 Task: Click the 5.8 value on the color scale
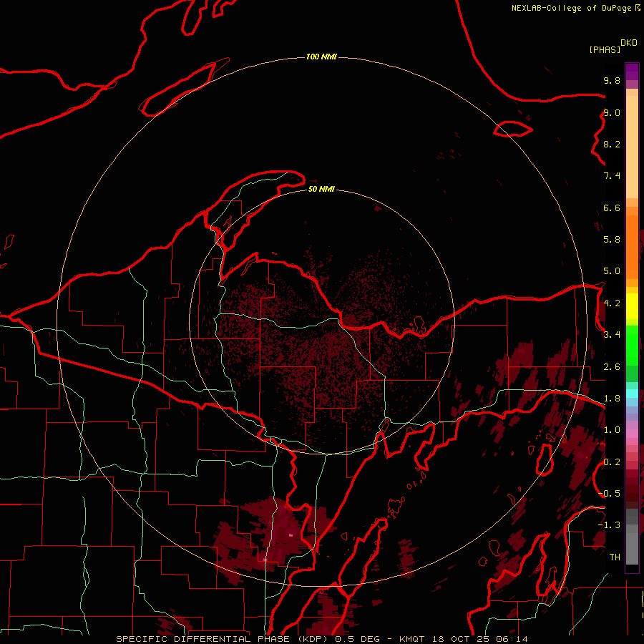tap(612, 240)
